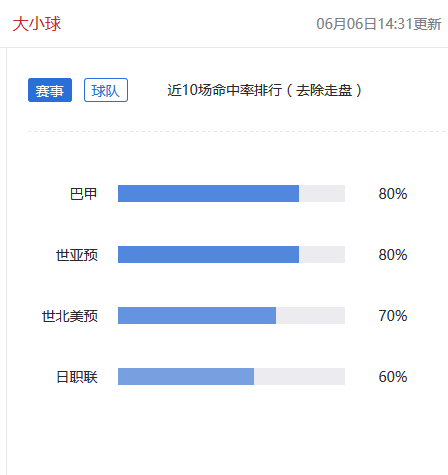Select the 世北美预 league label
The image size is (448, 475).
click(70, 316)
